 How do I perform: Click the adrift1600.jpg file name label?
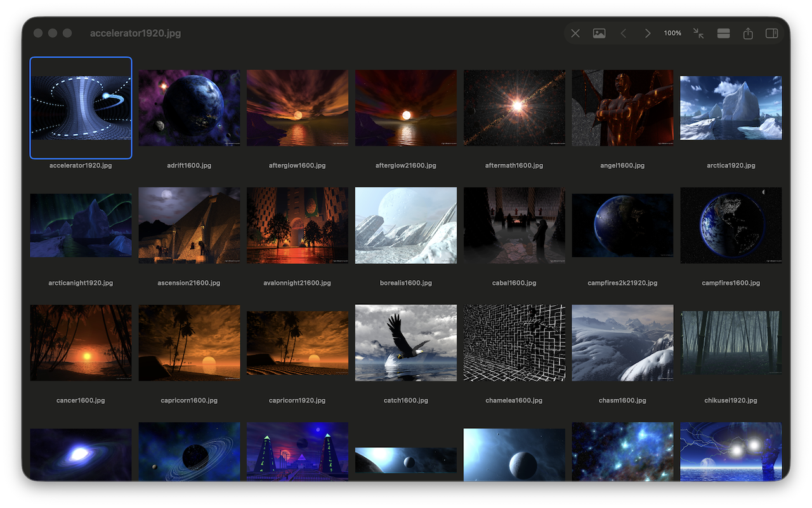(190, 165)
